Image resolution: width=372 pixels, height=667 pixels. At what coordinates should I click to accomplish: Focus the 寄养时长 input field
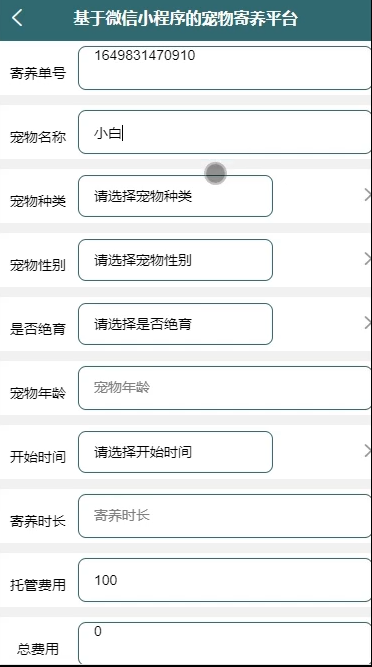(x=225, y=516)
